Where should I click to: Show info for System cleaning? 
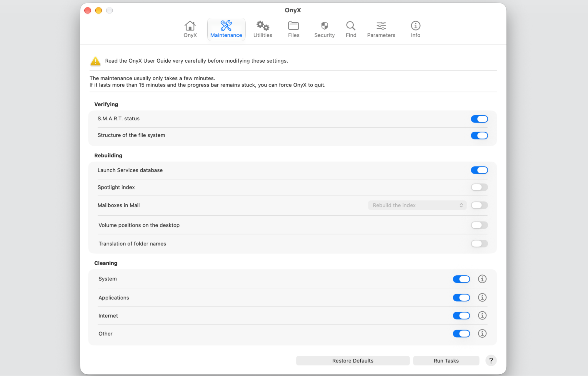[x=482, y=279]
